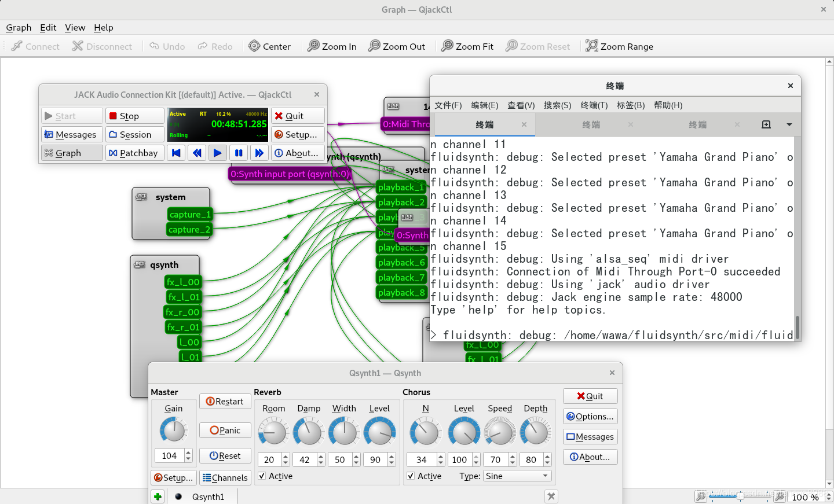This screenshot has height=504, width=834.
Task: Open the Graph menu
Action: click(19, 27)
